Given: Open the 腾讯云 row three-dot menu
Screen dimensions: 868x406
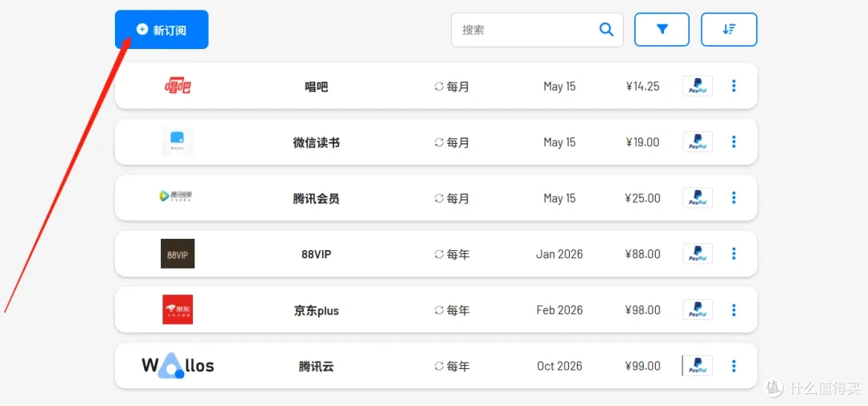Looking at the screenshot, I should (734, 366).
